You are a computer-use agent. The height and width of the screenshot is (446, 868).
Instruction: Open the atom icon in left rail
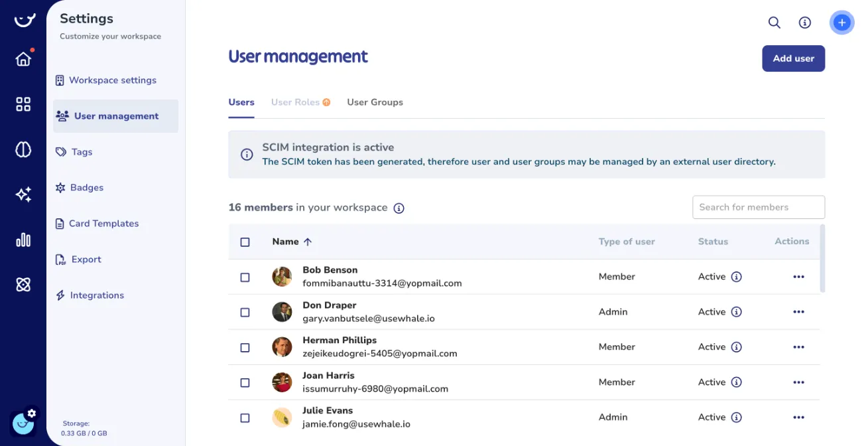click(x=23, y=285)
